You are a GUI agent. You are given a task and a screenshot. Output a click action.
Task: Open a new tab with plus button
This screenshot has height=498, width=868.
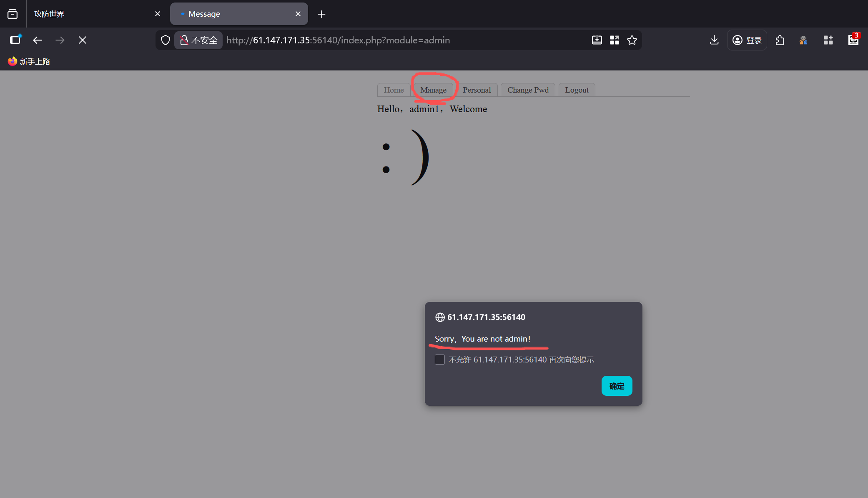pos(321,14)
